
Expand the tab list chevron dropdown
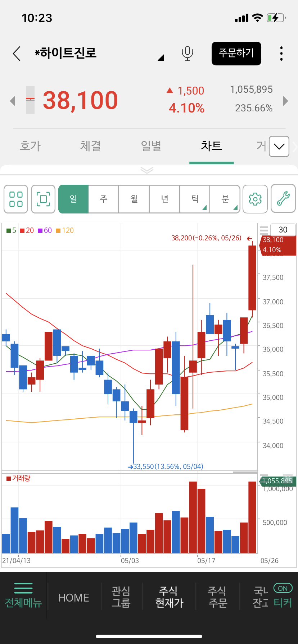pos(279,146)
